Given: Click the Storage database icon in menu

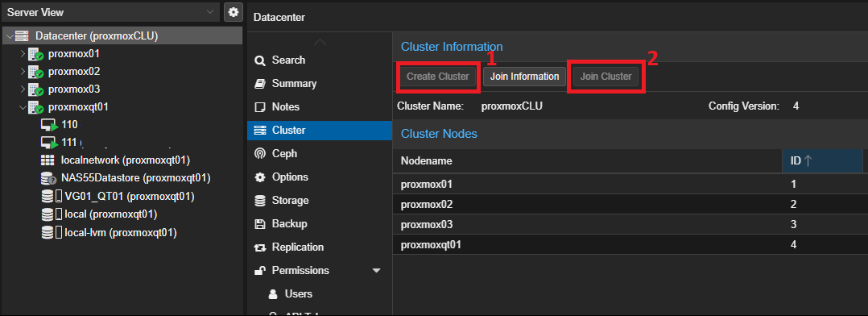Looking at the screenshot, I should (259, 201).
